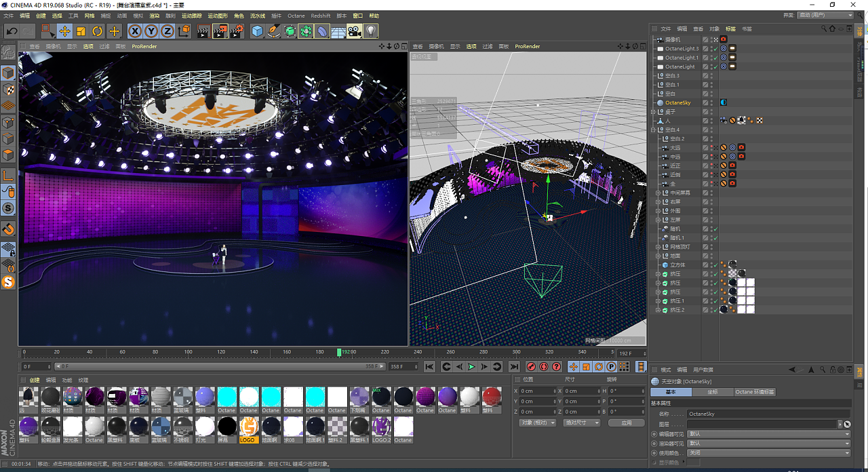The height and width of the screenshot is (472, 868).
Task: Toggle the green checkmark of OctaneLight.3
Action: tap(715, 49)
